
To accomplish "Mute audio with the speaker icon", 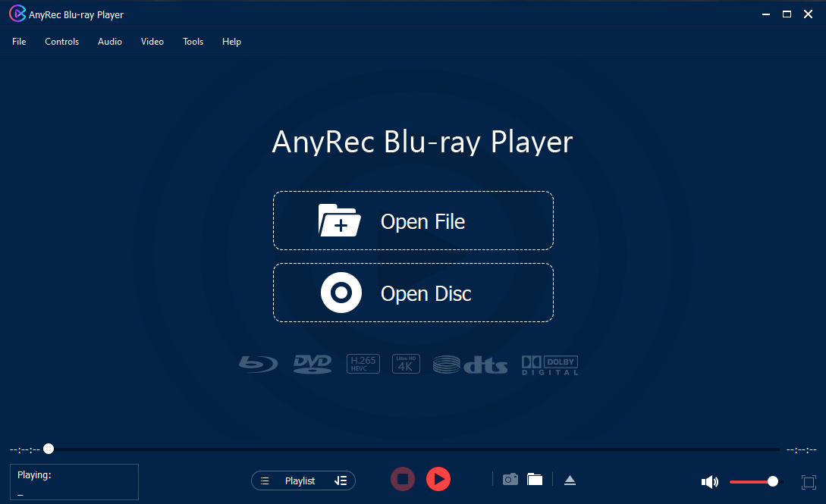I will [x=710, y=481].
